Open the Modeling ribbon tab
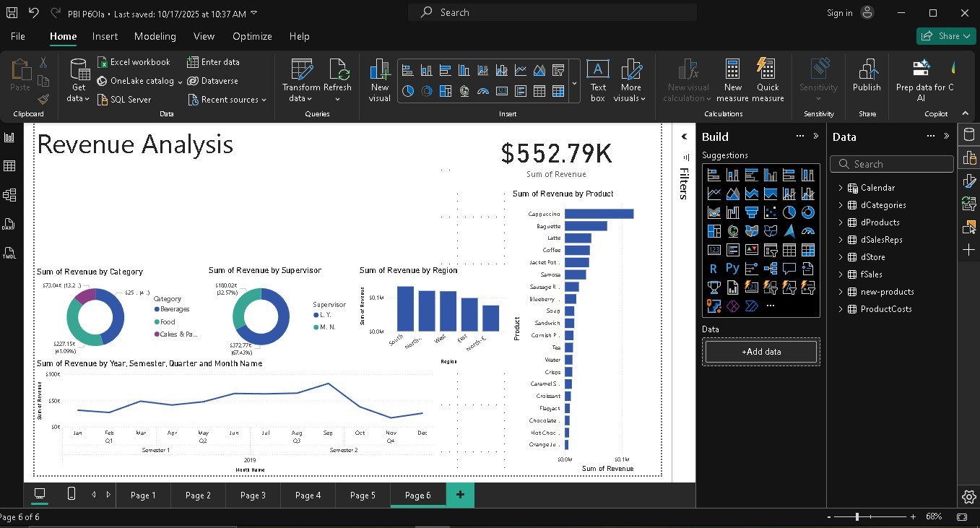This screenshot has height=528, width=980. pos(155,36)
